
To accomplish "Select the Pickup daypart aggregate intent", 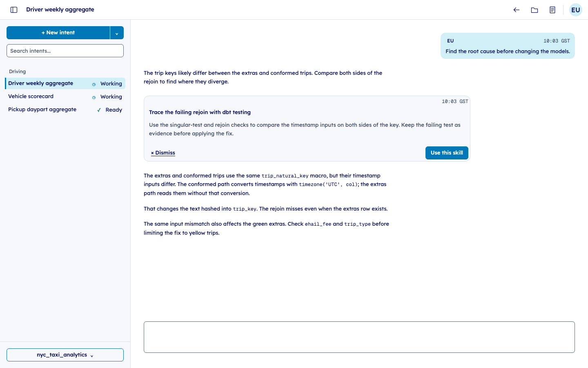I will 65,110.
